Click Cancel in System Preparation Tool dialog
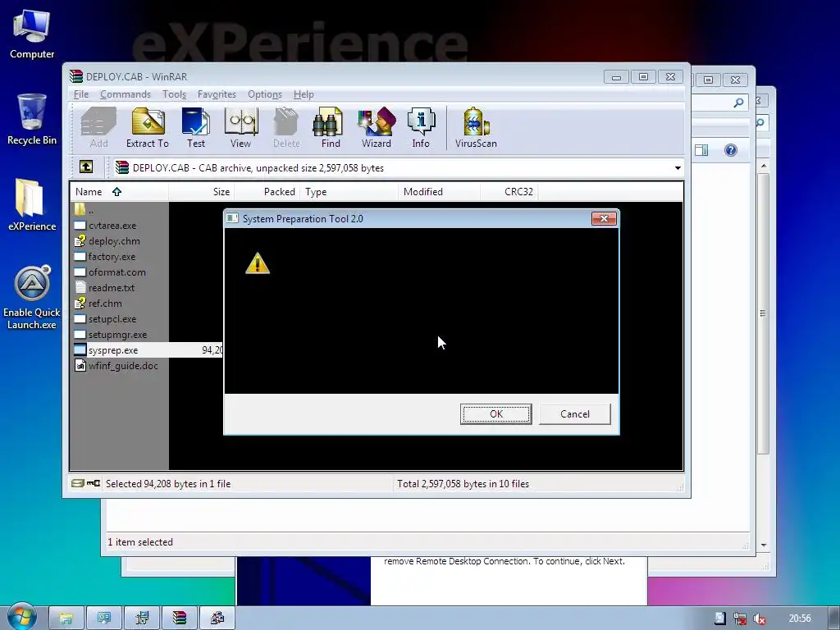 pos(575,413)
